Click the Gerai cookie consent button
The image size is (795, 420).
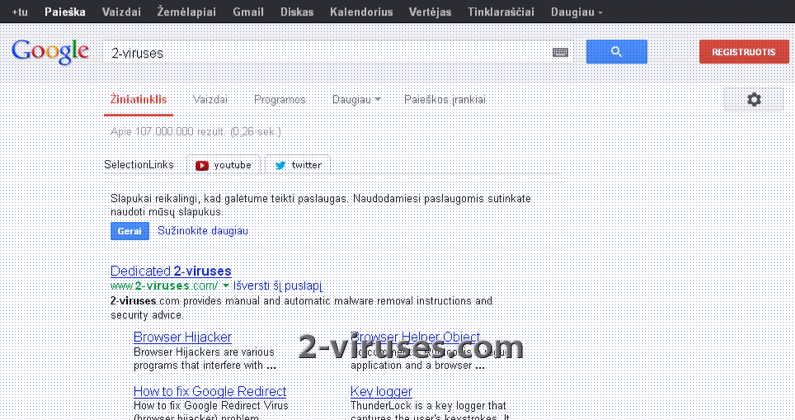(x=130, y=231)
